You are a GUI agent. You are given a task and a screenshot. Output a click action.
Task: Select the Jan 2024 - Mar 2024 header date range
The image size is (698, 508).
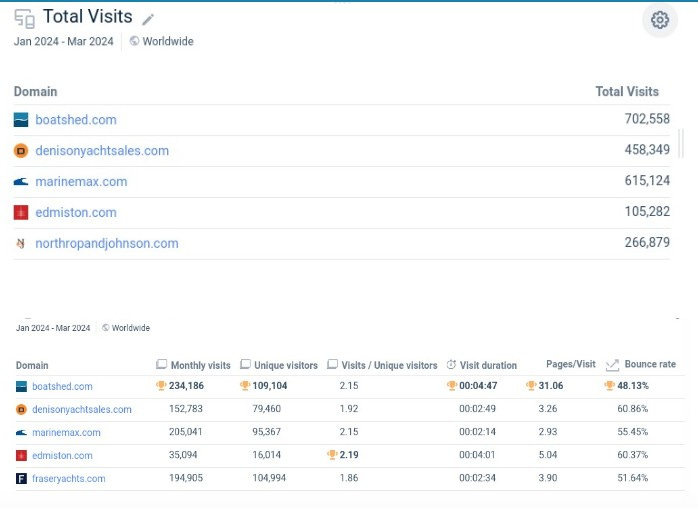(64, 41)
